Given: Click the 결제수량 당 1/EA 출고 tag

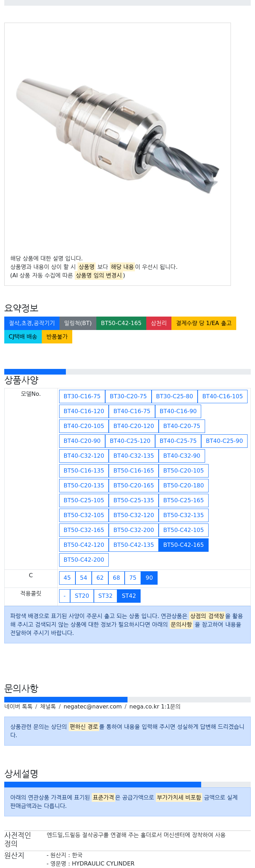Looking at the screenshot, I should [204, 323].
